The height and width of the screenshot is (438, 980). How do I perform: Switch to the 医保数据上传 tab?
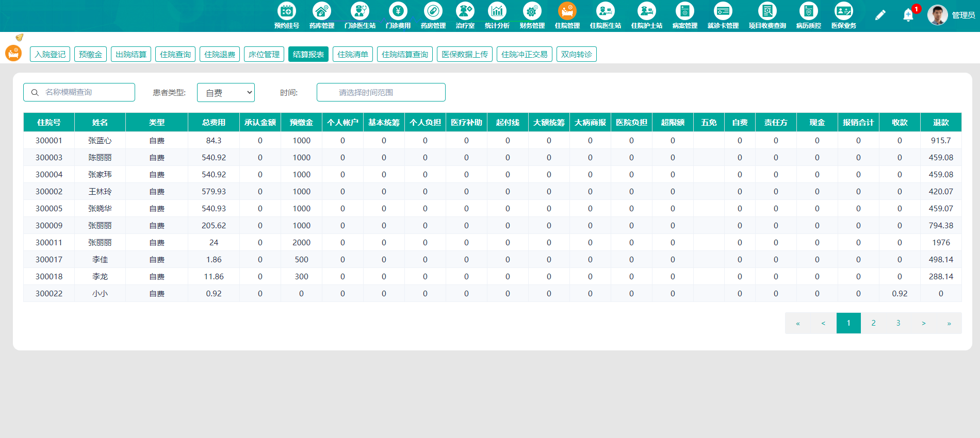(465, 54)
